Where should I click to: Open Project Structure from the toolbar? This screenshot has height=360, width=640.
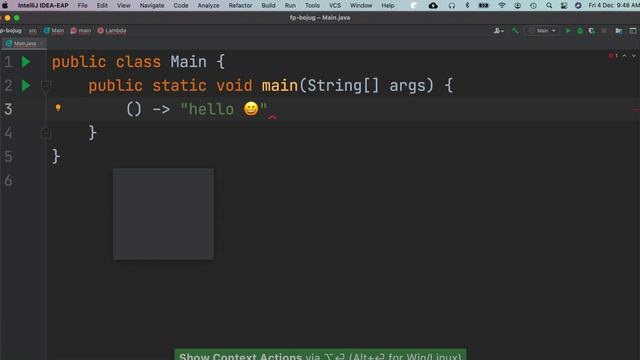point(619,31)
